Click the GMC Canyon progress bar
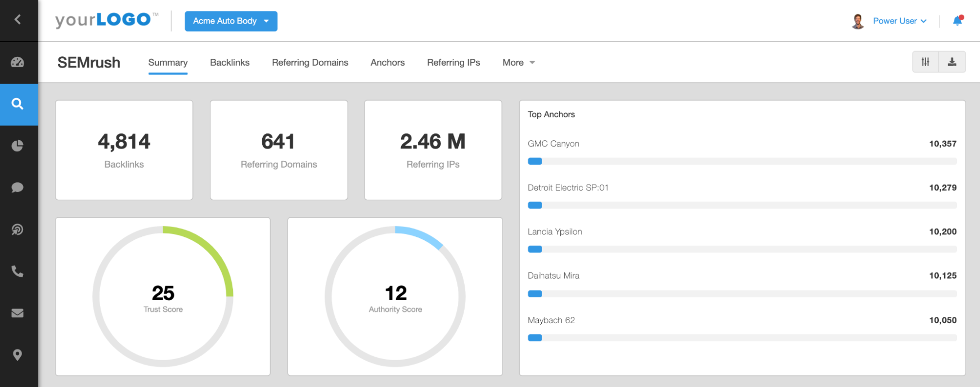Image resolution: width=980 pixels, height=387 pixels. tap(742, 161)
